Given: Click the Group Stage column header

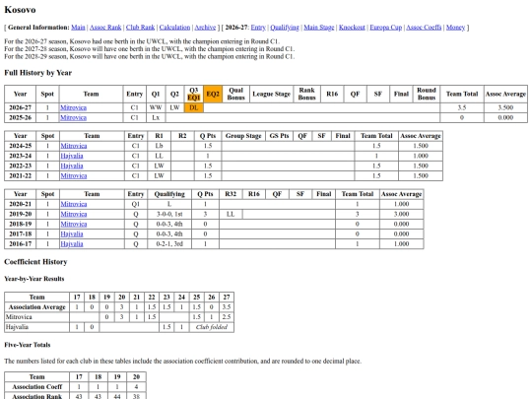Looking at the screenshot, I should [243, 136].
